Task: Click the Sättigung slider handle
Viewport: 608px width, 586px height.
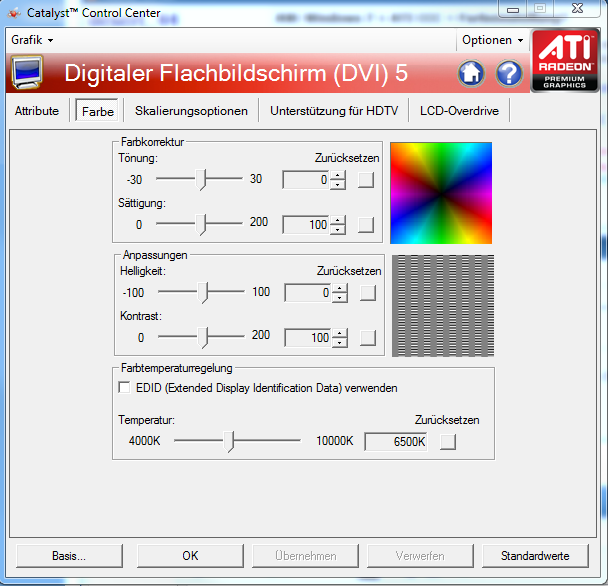Action: pos(200,225)
